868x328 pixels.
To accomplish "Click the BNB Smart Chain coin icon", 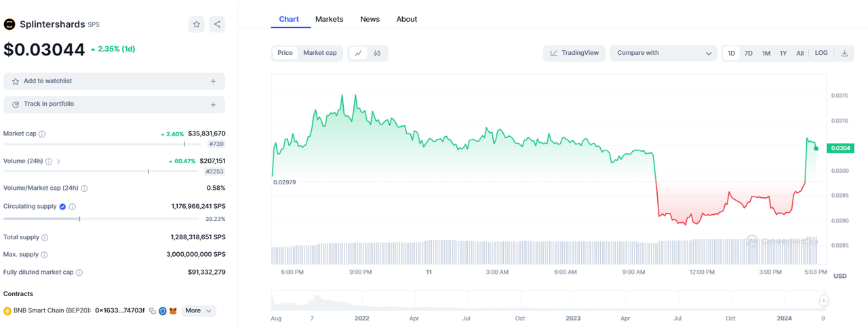I will [7, 311].
